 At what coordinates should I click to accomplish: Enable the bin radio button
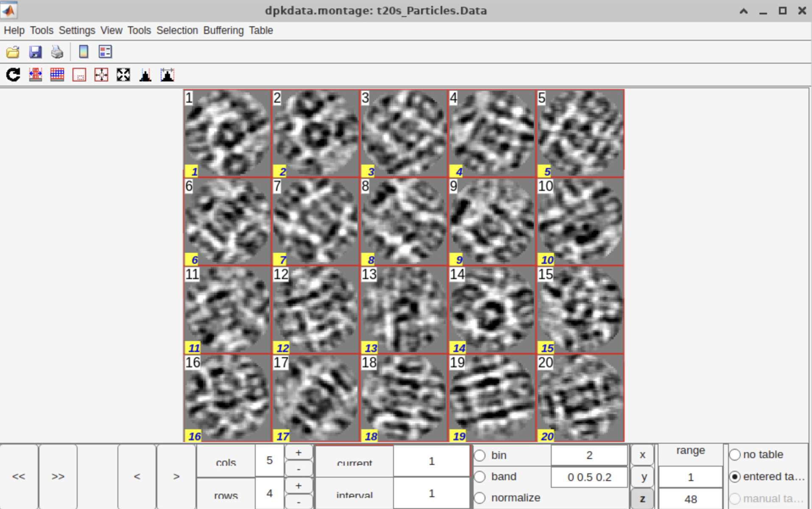click(x=480, y=455)
